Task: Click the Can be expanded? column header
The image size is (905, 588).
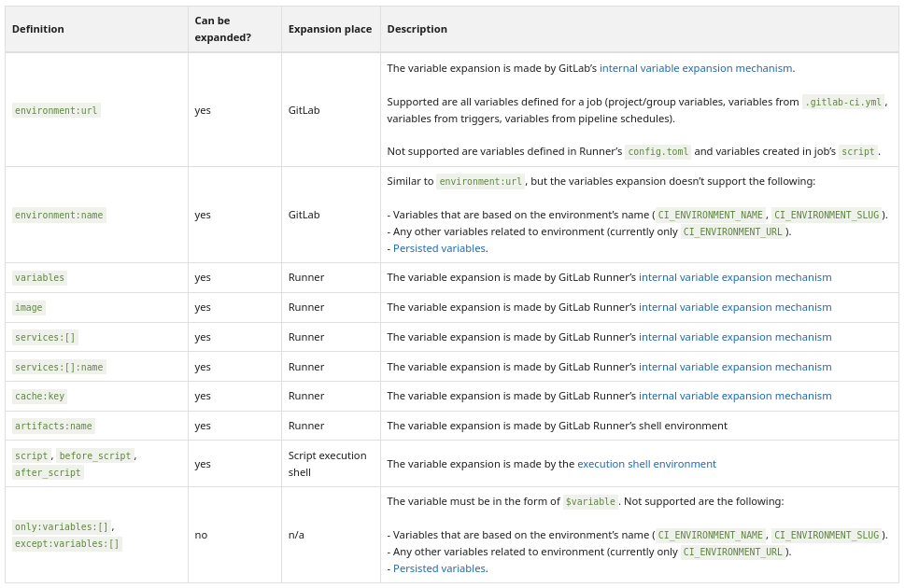Action: click(222, 29)
